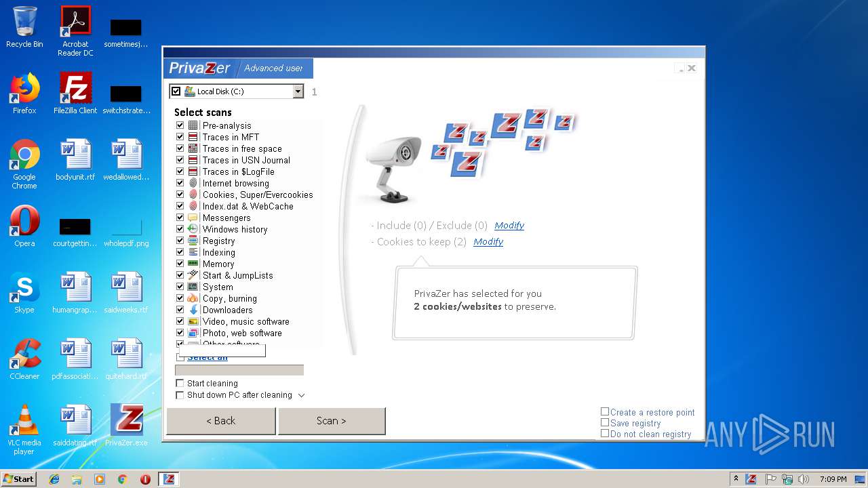868x488 pixels.
Task: Click the PrivaZer system tray icon
Action: 751,479
